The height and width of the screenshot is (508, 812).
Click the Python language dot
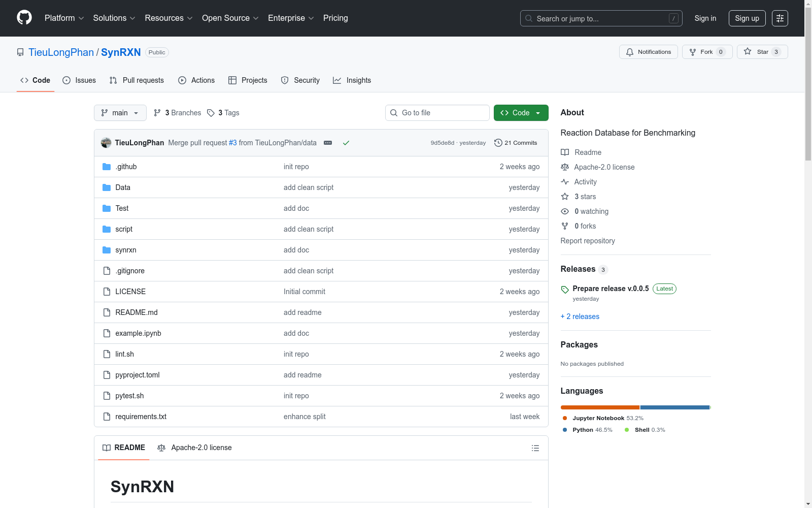pos(565,430)
